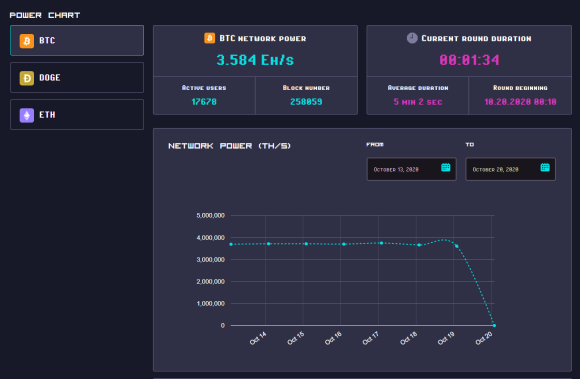Click the Oct 14 data point on chart
This screenshot has height=379, width=580.
[269, 244]
